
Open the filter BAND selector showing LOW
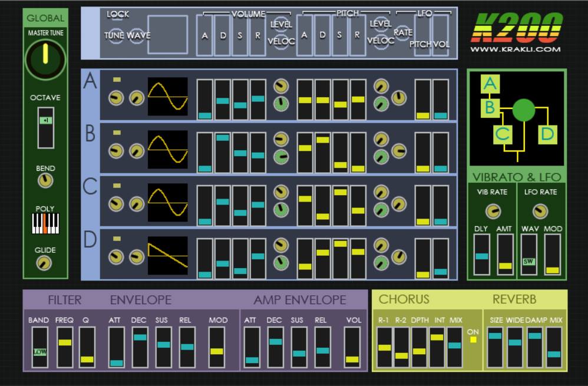[39, 347]
